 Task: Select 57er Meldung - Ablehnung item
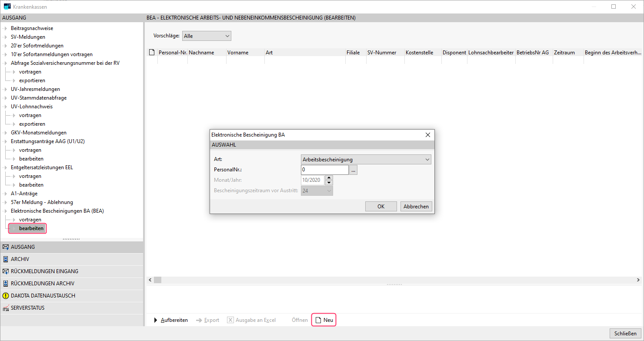tap(42, 202)
